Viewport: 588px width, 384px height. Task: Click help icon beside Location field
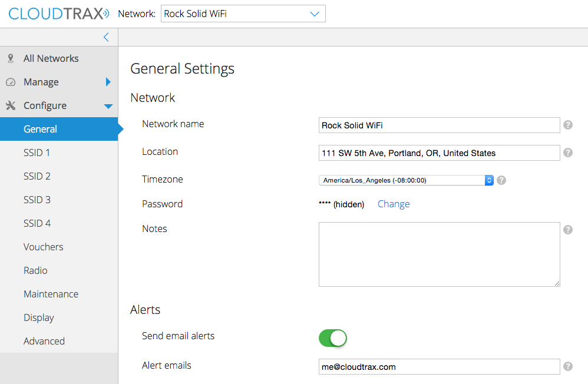tap(568, 153)
